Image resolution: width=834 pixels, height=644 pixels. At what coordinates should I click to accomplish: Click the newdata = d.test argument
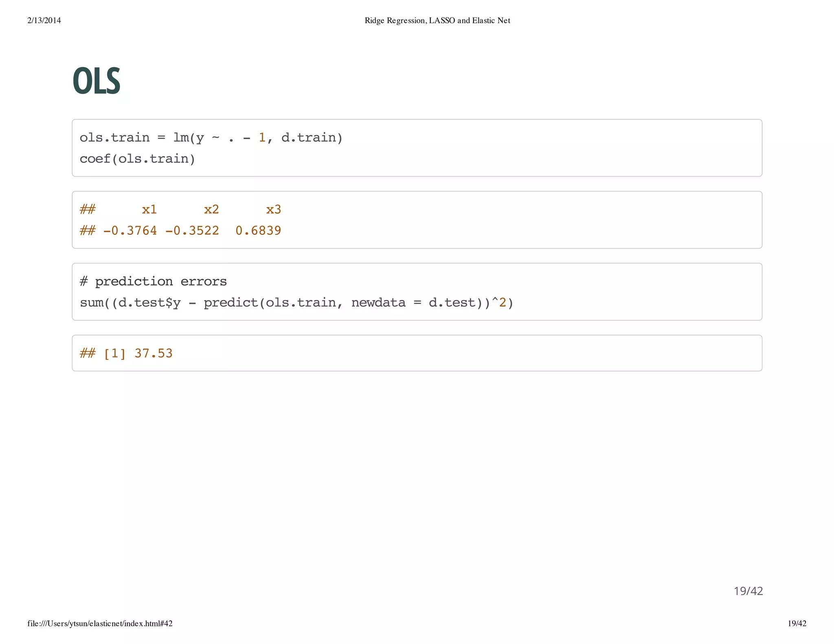pos(413,302)
